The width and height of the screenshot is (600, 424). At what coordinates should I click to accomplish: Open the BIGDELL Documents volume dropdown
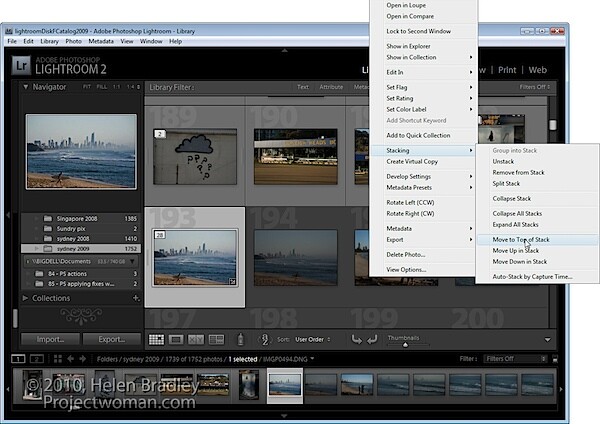click(132, 261)
